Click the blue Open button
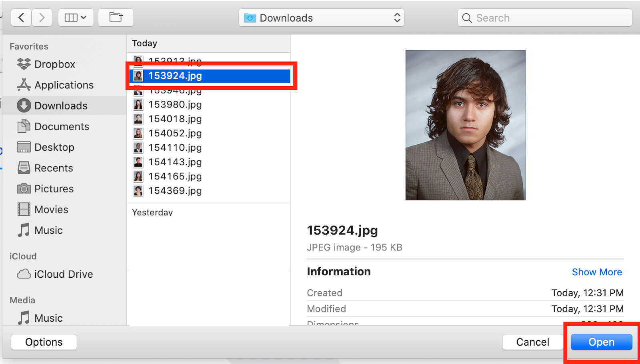 [601, 342]
